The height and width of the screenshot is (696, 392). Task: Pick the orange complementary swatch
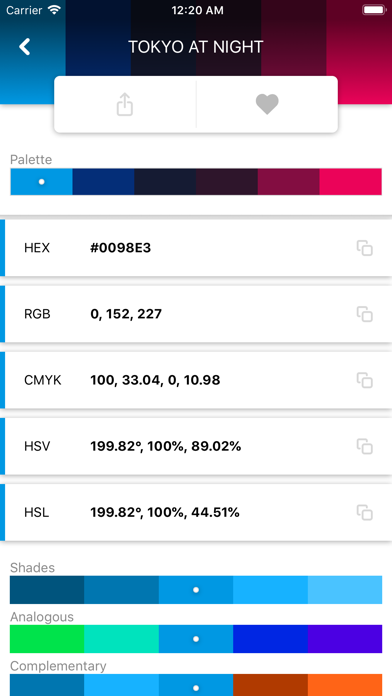coord(345,685)
